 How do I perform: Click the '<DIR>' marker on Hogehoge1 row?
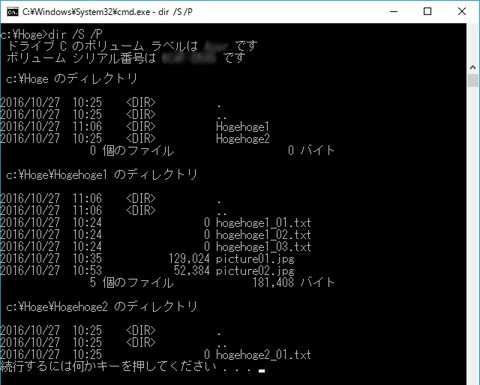pyautogui.click(x=141, y=127)
